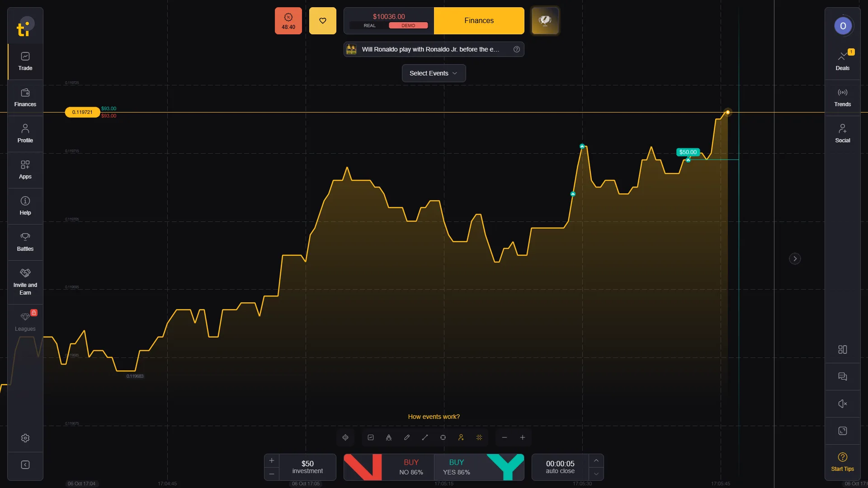
Task: Open the locked Leagues section
Action: (x=25, y=322)
